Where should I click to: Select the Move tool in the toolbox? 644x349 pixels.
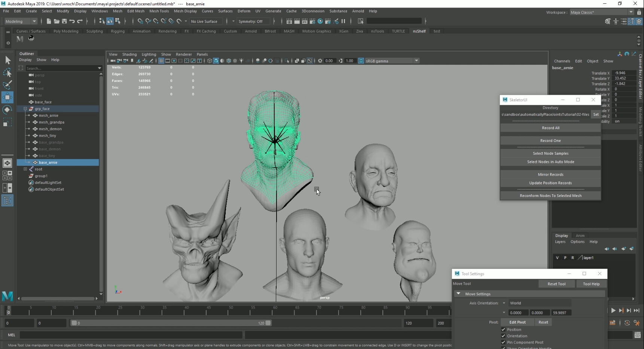click(7, 97)
